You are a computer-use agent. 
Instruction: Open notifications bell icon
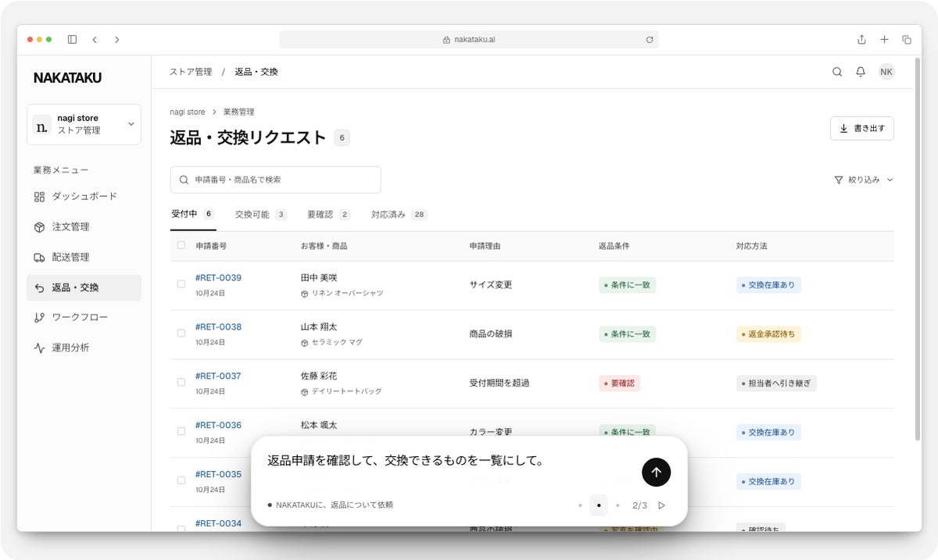861,72
